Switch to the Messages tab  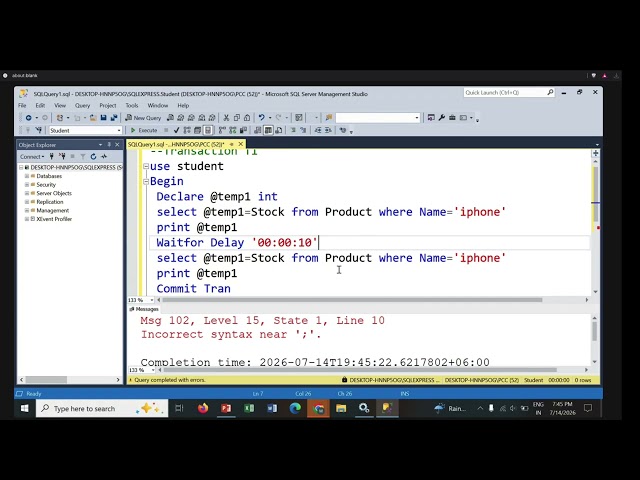(x=144, y=309)
